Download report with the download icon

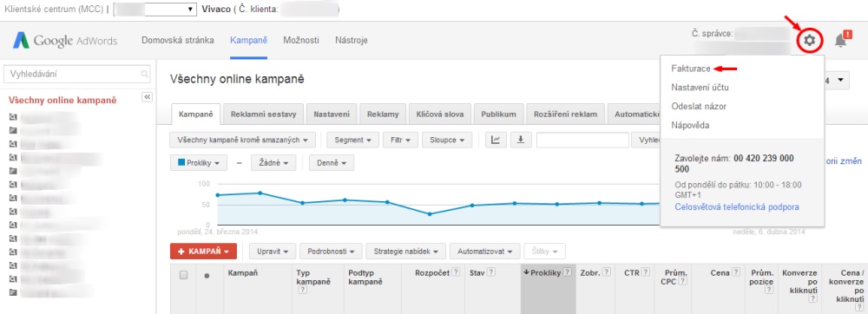coord(520,140)
